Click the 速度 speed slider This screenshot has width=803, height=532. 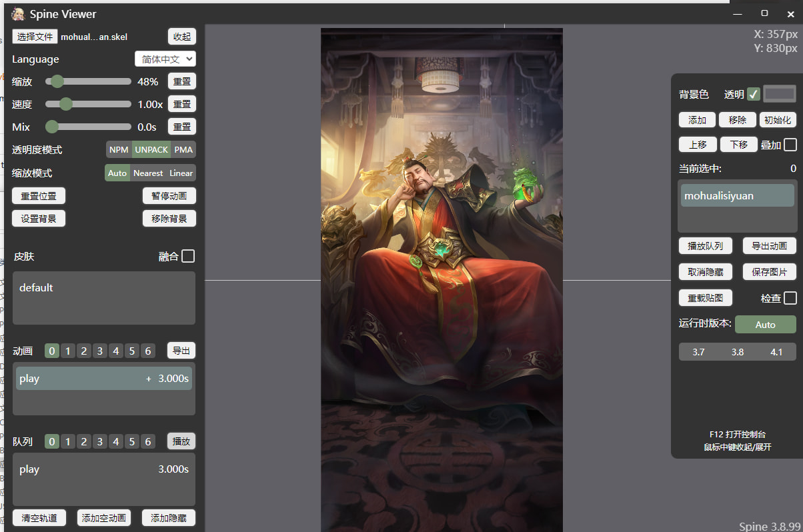(88, 104)
